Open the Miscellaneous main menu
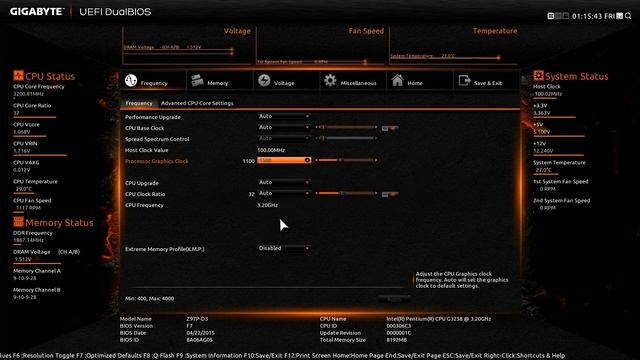The image size is (640, 360). 353,80
